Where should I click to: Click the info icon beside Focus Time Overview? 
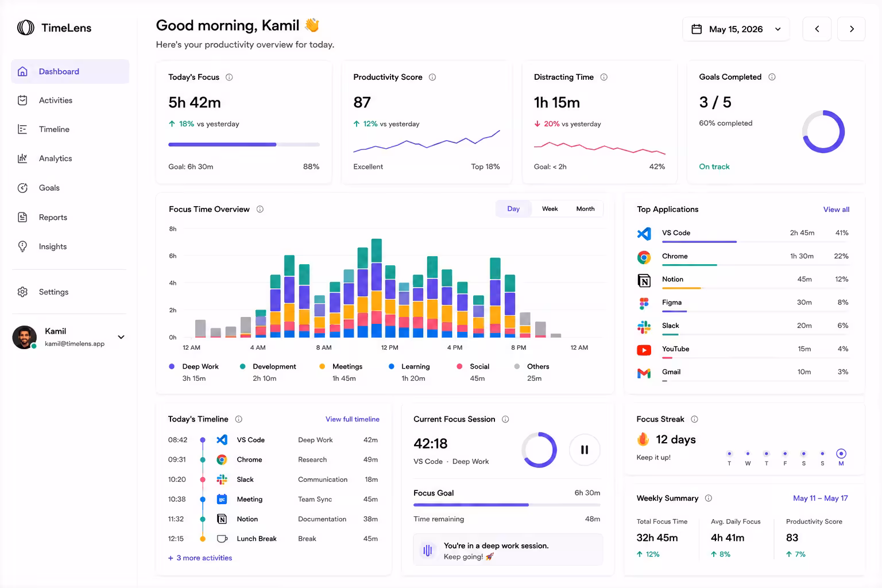coord(260,209)
